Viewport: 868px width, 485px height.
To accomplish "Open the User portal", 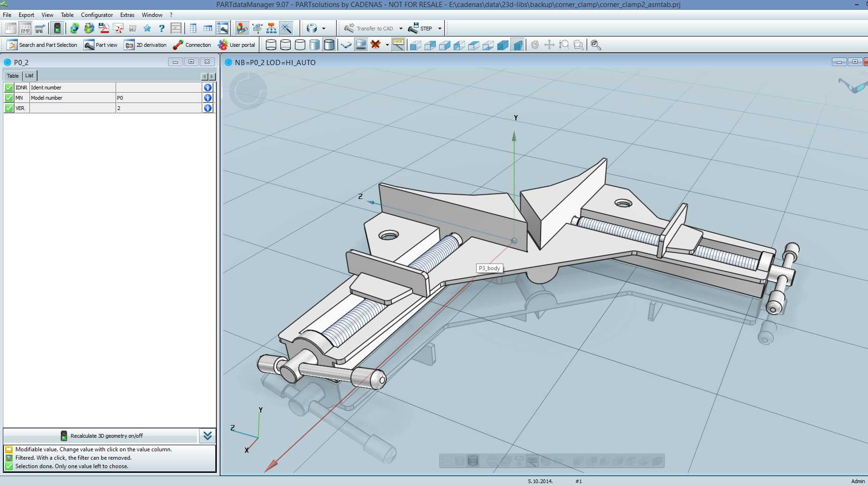I will pos(236,45).
